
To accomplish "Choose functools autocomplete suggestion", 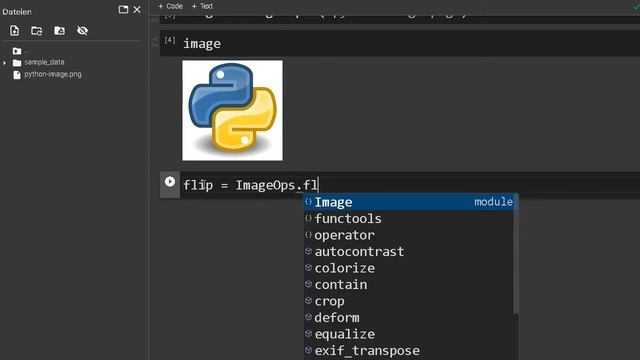I will [x=409, y=219].
